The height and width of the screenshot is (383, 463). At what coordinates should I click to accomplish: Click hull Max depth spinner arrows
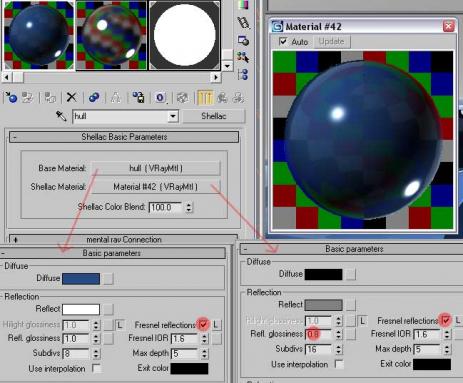204,353
